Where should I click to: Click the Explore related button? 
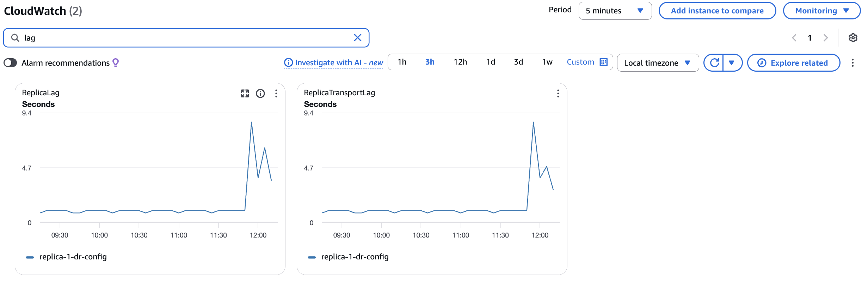pos(794,63)
